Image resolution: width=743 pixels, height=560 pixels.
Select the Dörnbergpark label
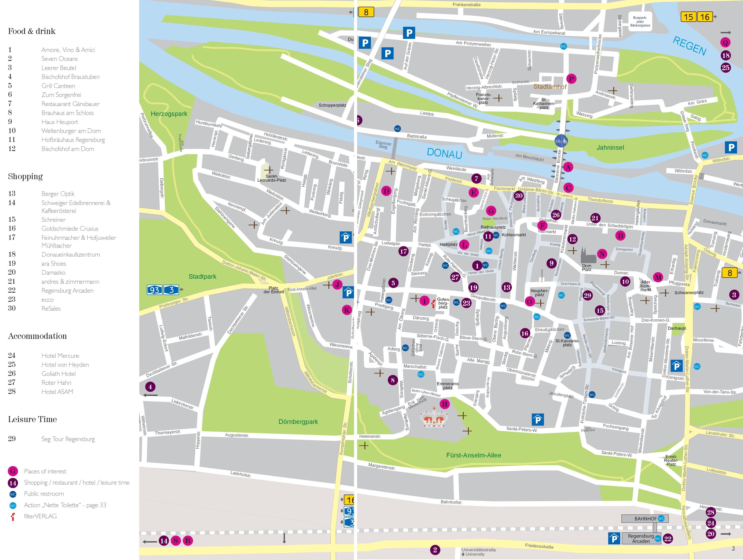(298, 422)
